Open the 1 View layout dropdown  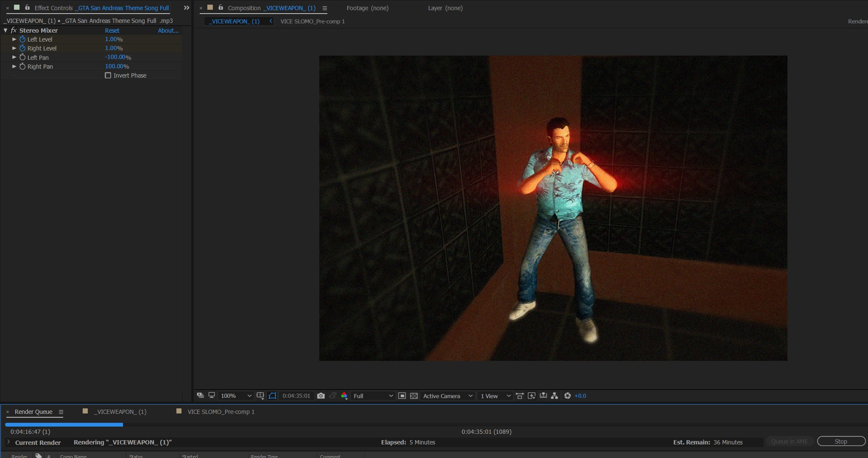click(495, 396)
